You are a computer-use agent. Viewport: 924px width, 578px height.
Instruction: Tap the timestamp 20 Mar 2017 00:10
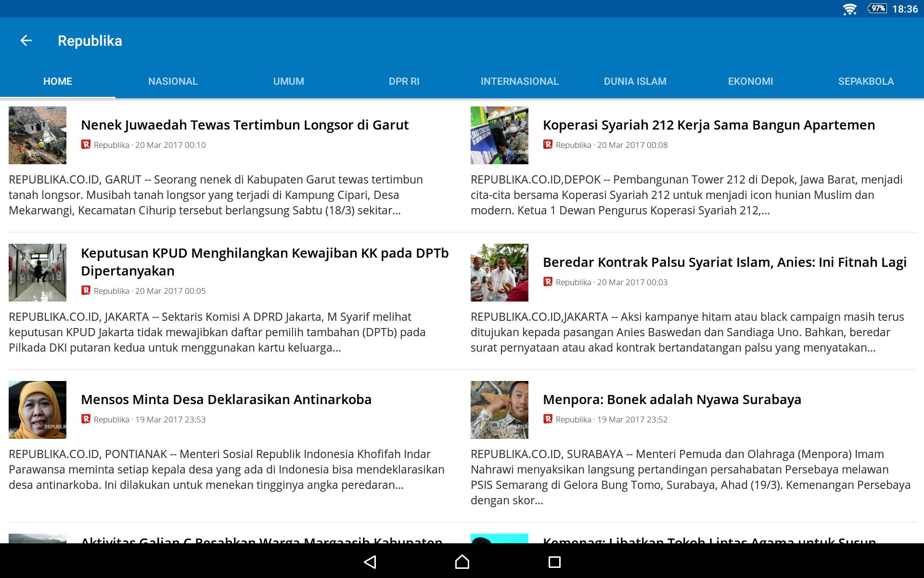[170, 145]
